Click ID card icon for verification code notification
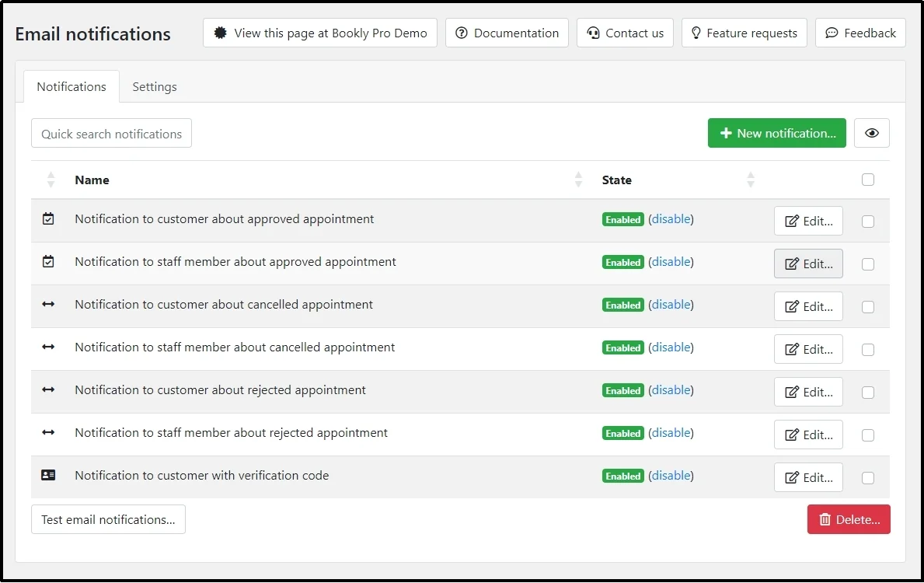Viewport: 924px width, 583px height. coord(48,476)
